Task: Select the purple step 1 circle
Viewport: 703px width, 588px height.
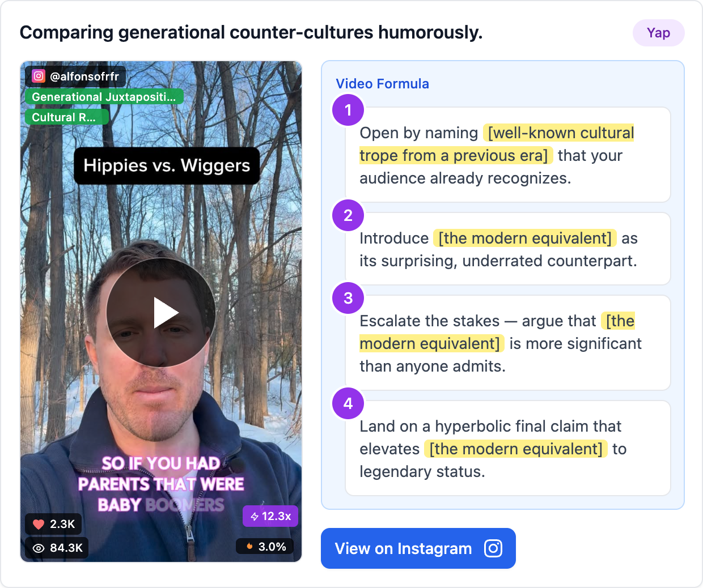Action: pos(348,110)
